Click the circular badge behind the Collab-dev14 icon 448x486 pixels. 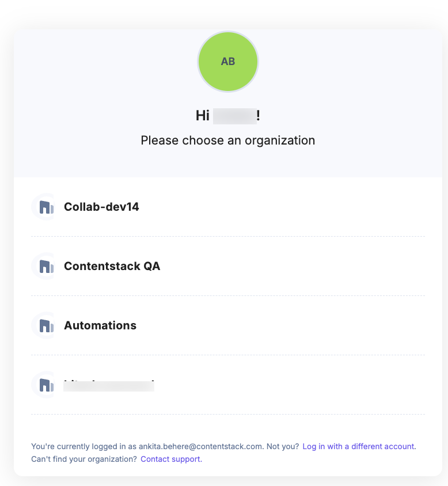(44, 207)
